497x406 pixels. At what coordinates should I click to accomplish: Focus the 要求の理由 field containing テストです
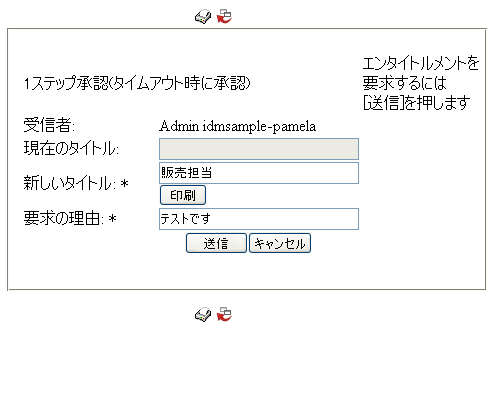tap(259, 219)
